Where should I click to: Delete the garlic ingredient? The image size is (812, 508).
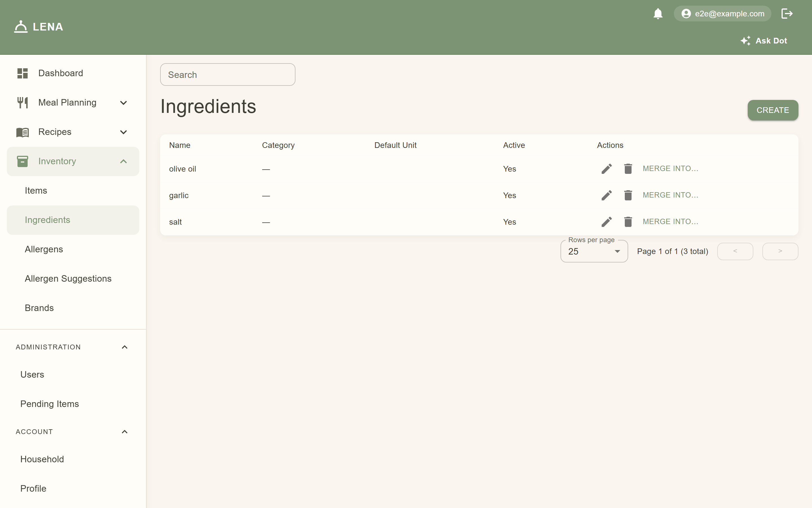(628, 195)
